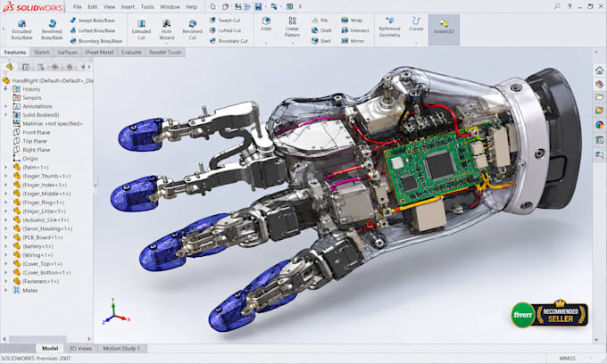Click Material <not specified> entry

point(48,123)
